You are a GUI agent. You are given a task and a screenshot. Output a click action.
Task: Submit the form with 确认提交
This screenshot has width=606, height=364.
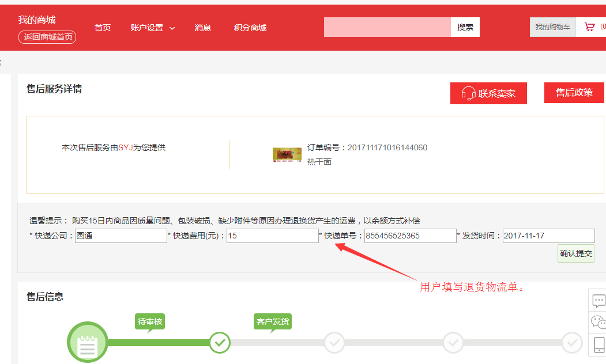click(x=575, y=253)
